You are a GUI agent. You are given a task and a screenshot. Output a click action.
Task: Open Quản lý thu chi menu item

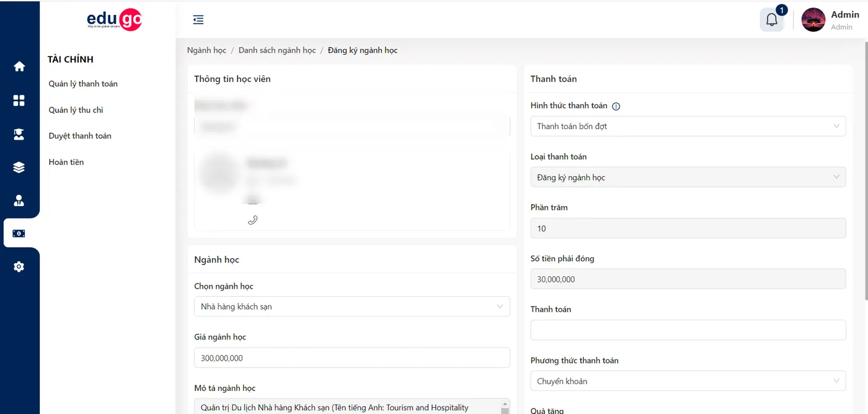pos(76,110)
